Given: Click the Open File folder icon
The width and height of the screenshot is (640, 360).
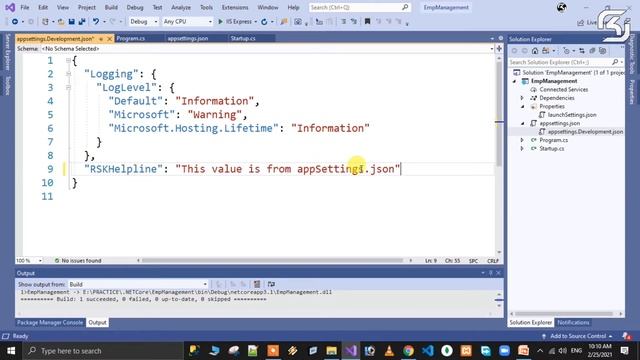Looking at the screenshot, I should (x=61, y=22).
